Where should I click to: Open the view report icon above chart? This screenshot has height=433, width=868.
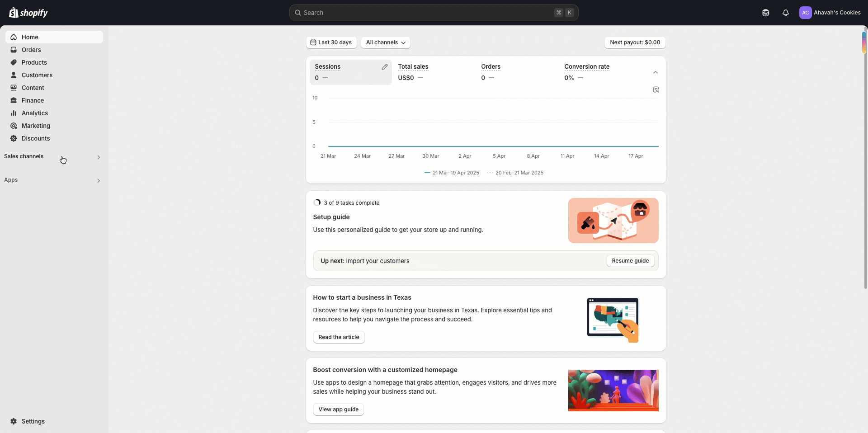coord(656,89)
